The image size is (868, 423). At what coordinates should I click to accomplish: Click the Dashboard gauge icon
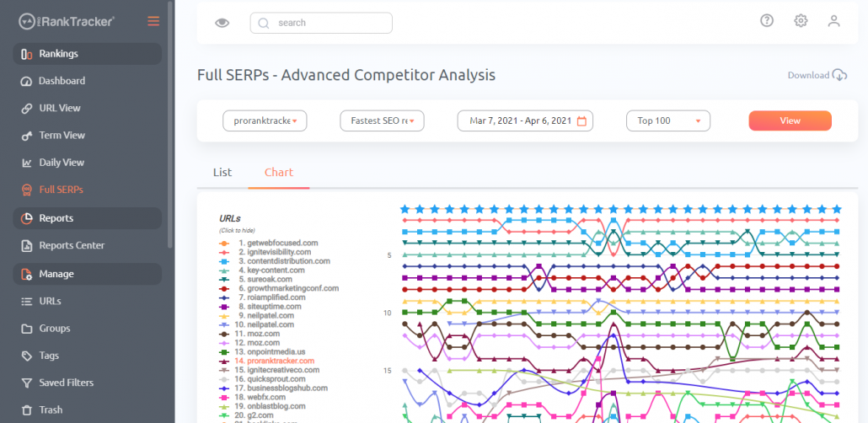(x=27, y=82)
